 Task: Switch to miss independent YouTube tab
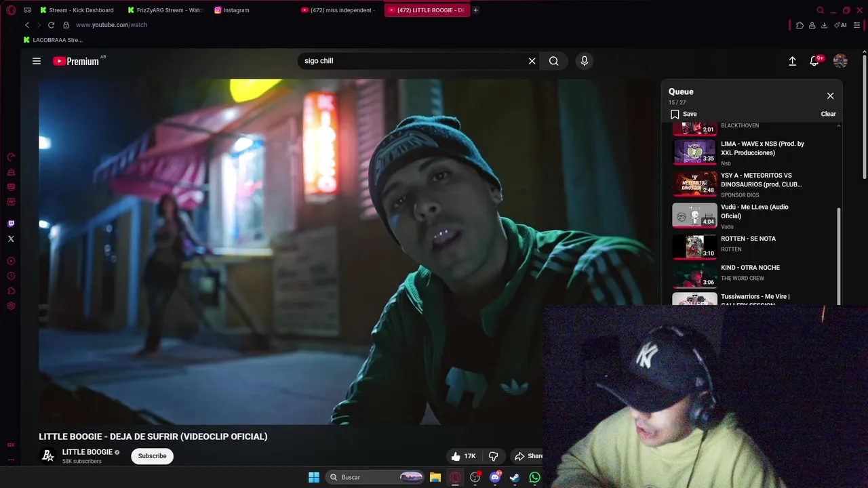tap(338, 10)
